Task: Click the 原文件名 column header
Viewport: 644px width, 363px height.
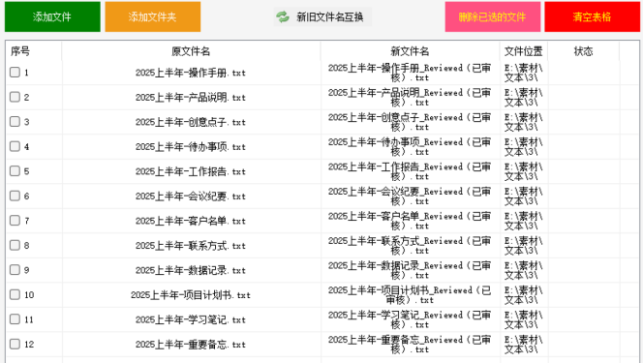Action: (191, 51)
